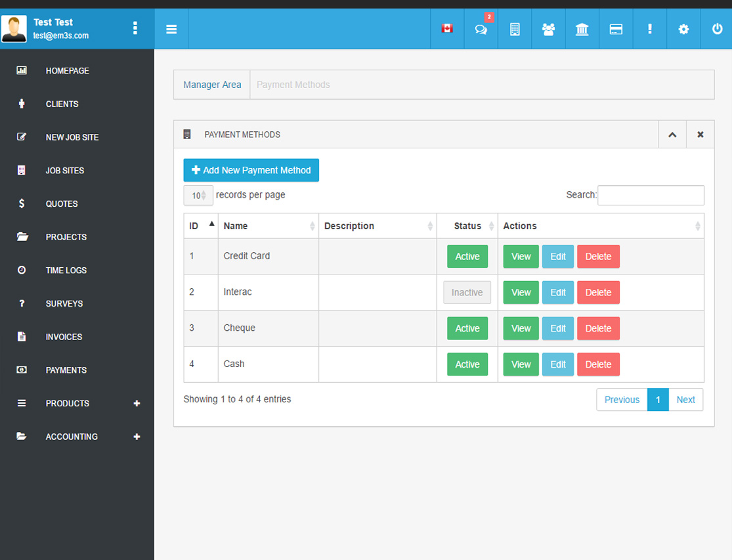
Task: Click the Payments money icon
Action: click(x=22, y=370)
